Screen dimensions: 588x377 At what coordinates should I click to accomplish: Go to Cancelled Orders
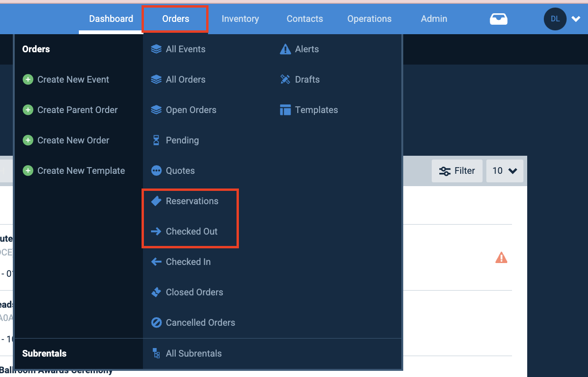[200, 322]
